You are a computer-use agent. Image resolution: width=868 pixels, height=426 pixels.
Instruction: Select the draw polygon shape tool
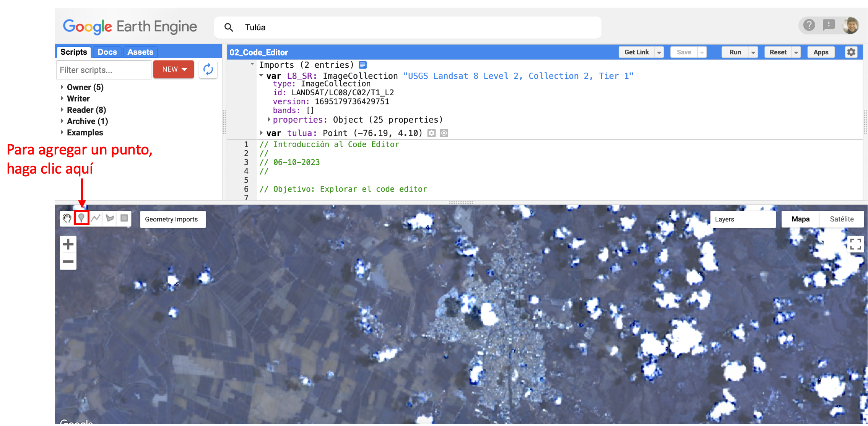click(110, 218)
